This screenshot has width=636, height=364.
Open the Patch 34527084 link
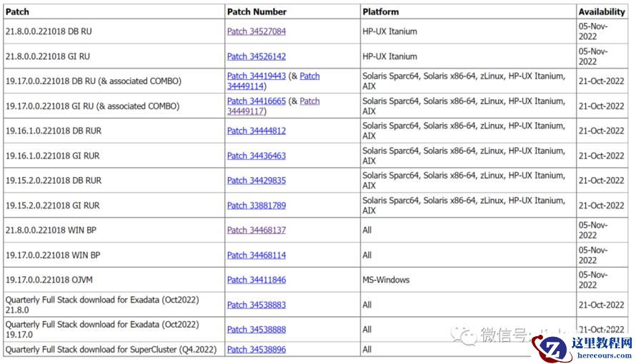point(257,31)
